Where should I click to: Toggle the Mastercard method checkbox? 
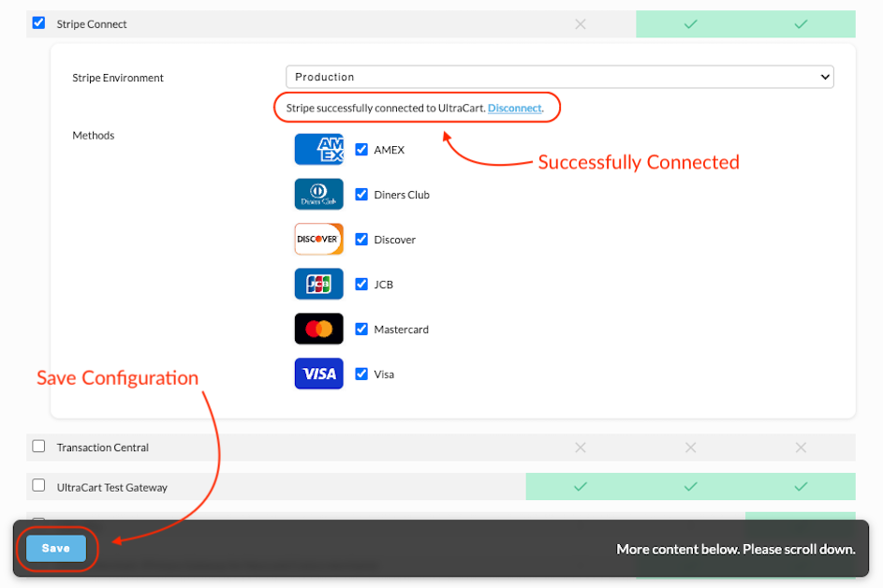click(361, 329)
